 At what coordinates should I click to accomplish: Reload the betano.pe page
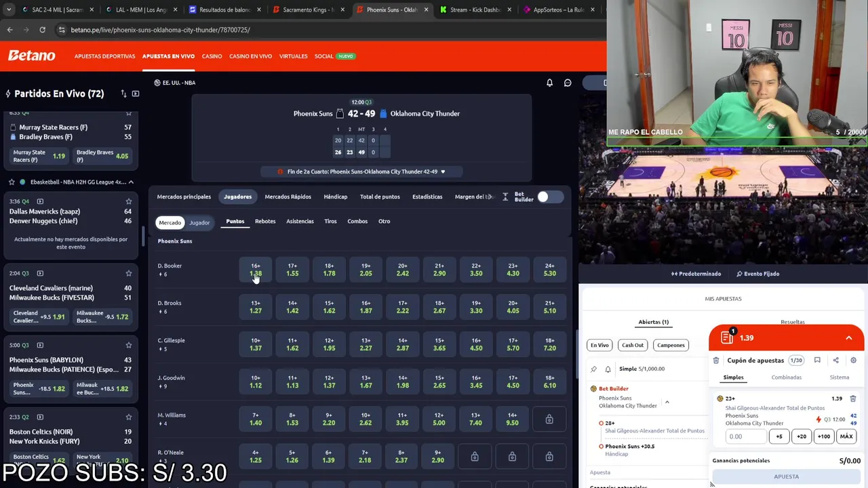click(x=42, y=30)
